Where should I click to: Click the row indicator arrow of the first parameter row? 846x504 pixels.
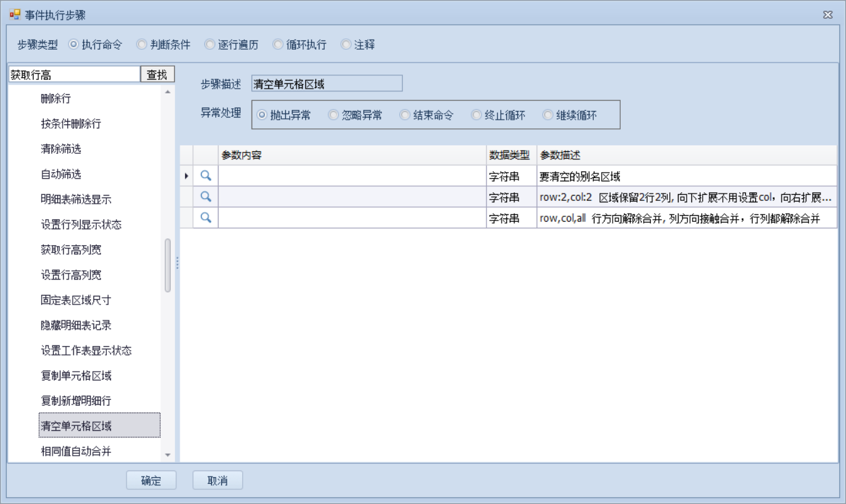pos(186,176)
